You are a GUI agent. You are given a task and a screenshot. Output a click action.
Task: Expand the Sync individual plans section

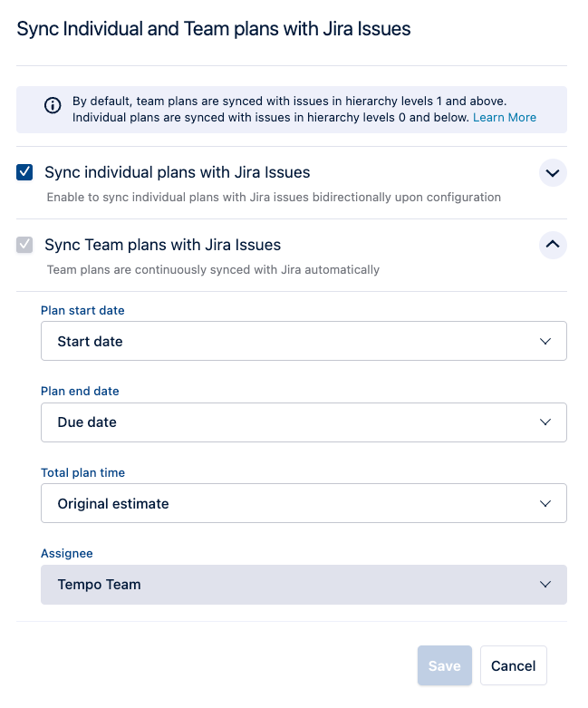pyautogui.click(x=553, y=172)
